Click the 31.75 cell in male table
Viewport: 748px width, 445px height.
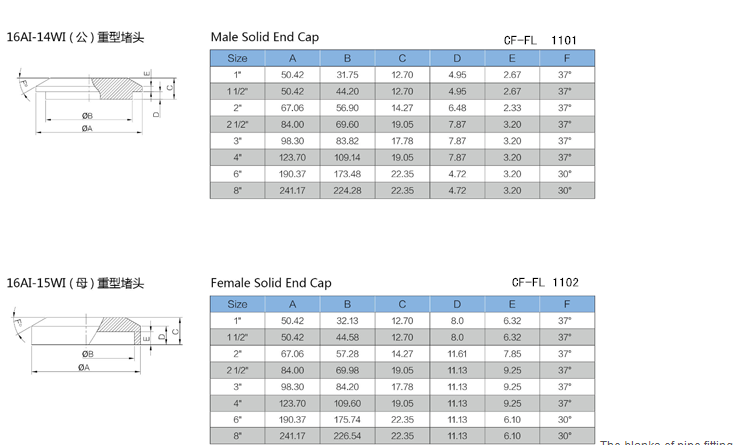(347, 75)
